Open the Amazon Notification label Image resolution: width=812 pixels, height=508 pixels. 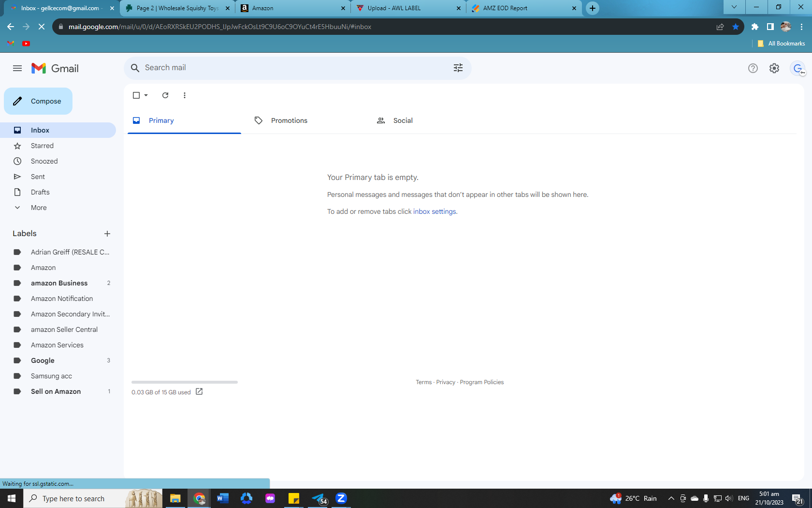click(58, 299)
